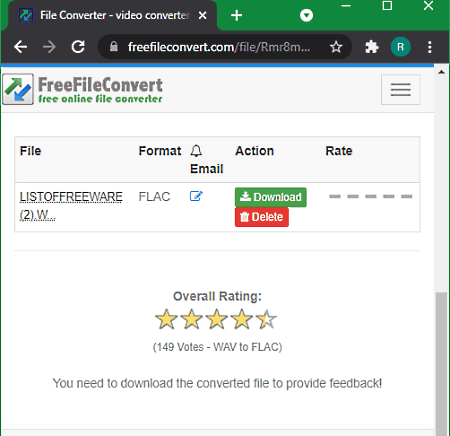The height and width of the screenshot is (436, 450).
Task: Click the Rate column header
Action: (x=339, y=151)
